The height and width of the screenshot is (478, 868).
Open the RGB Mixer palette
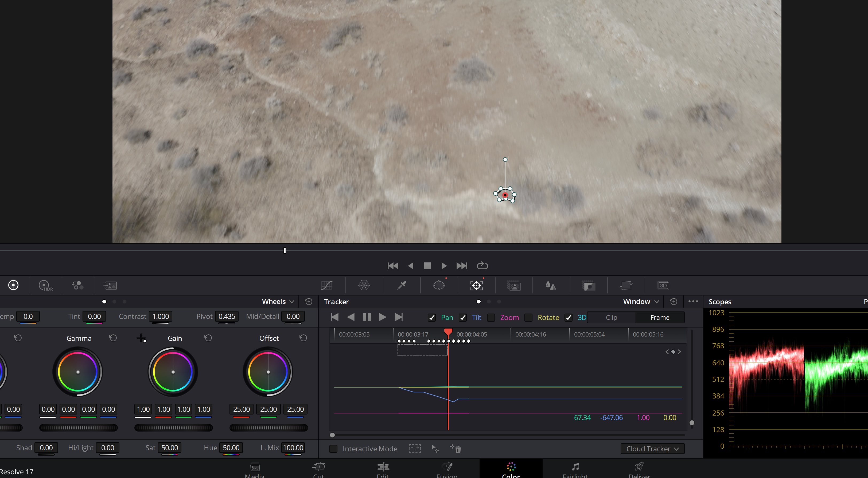click(77, 285)
